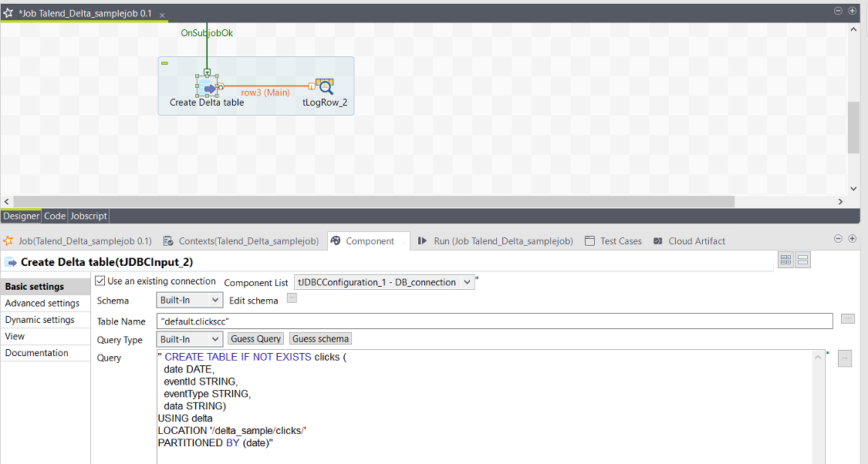Open the Edit schema ellipsis button
The width and height of the screenshot is (868, 464).
tap(292, 299)
